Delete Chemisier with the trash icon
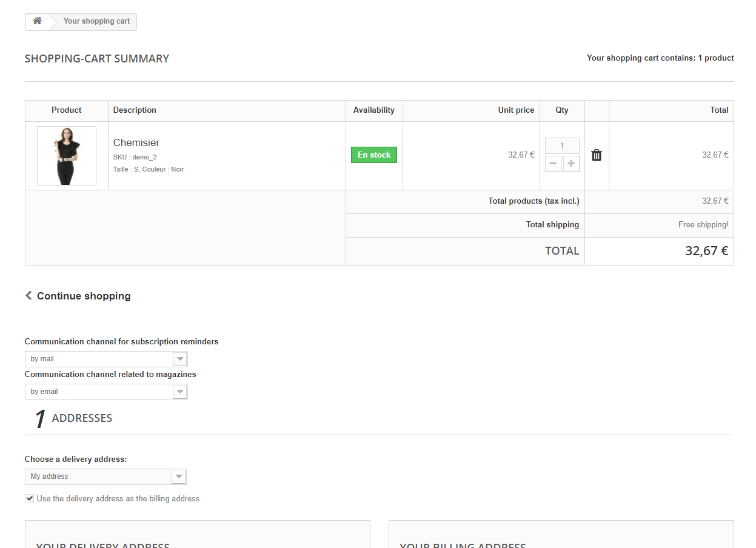 pyautogui.click(x=597, y=155)
